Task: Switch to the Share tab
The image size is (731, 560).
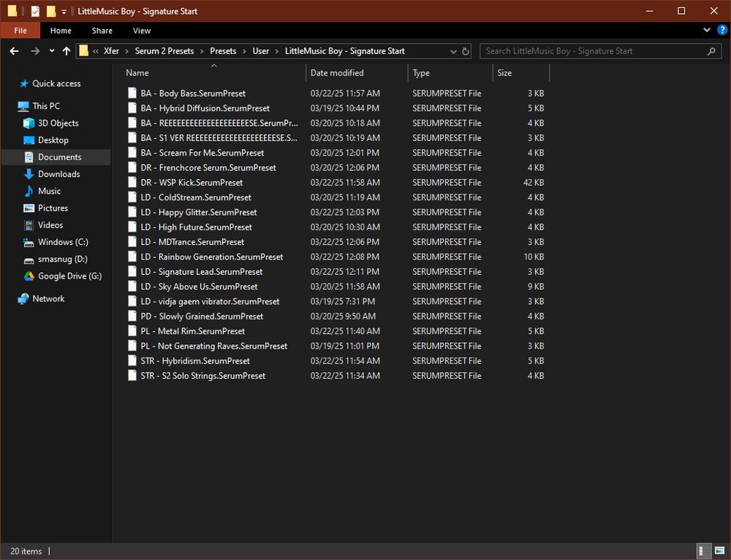Action: tap(102, 30)
